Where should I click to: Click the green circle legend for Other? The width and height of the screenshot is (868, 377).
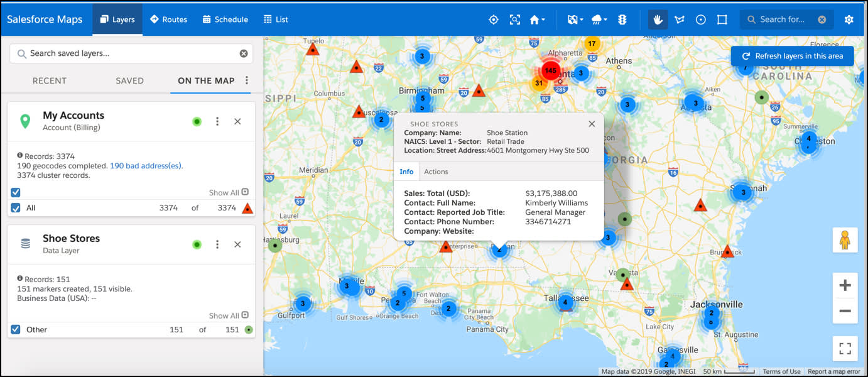(249, 329)
